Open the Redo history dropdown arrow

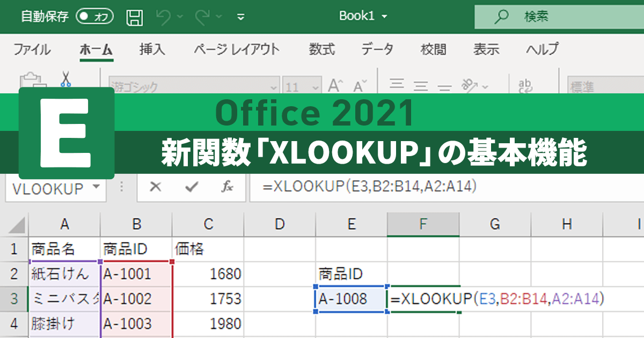217,17
